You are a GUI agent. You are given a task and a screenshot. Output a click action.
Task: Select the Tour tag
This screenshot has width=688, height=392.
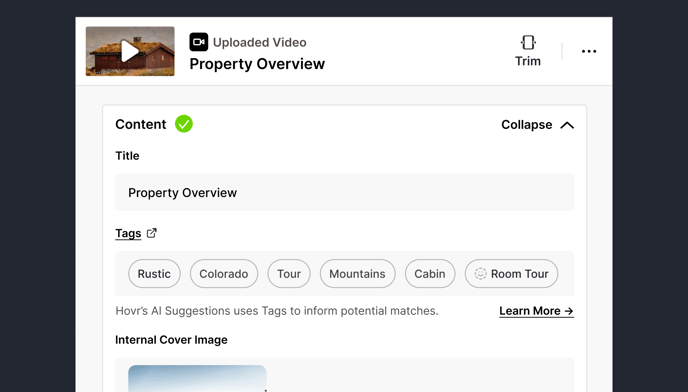pyautogui.click(x=289, y=273)
